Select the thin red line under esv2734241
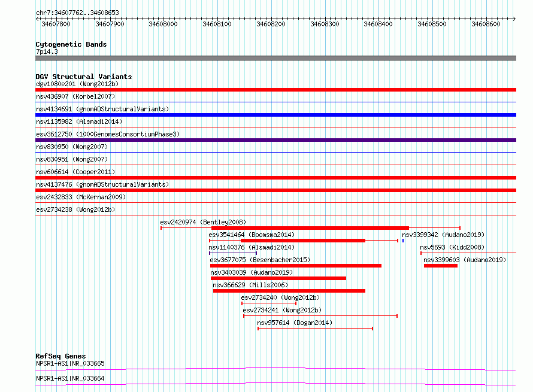 pyautogui.click(x=320, y=316)
